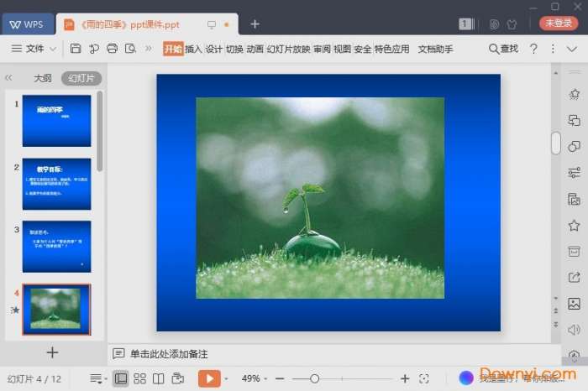
Task: Open help with question mark icon
Action: pyautogui.click(x=533, y=49)
